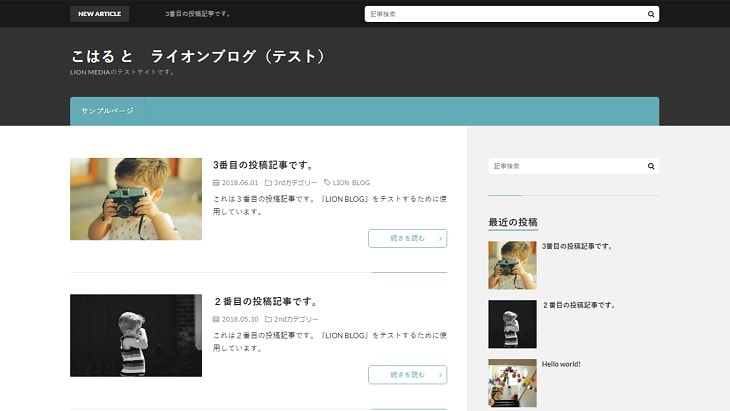This screenshot has width=730, height=411.
Task: Click the magnifier icon in top search bar
Action: (x=651, y=14)
